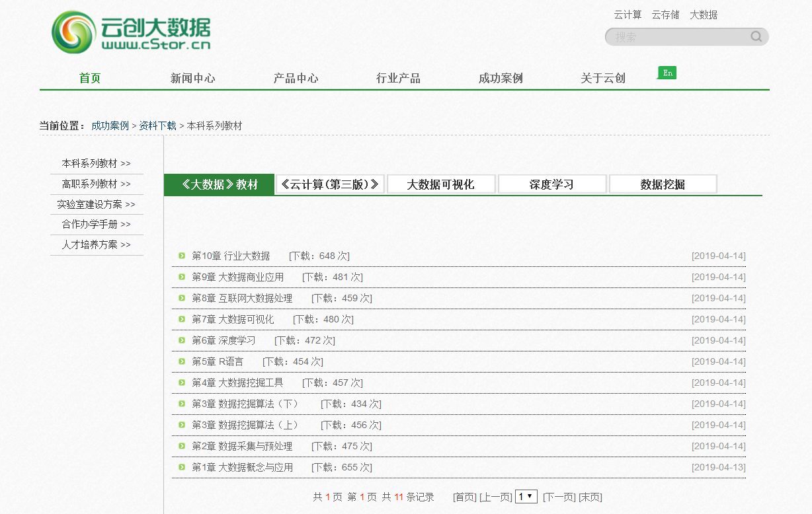Select the 深度学习 tab

(551, 184)
